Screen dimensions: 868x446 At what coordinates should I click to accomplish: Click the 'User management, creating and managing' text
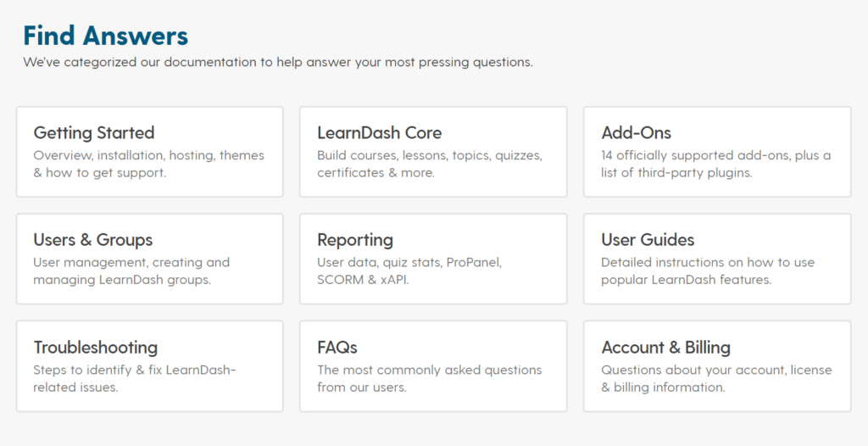tap(131, 270)
